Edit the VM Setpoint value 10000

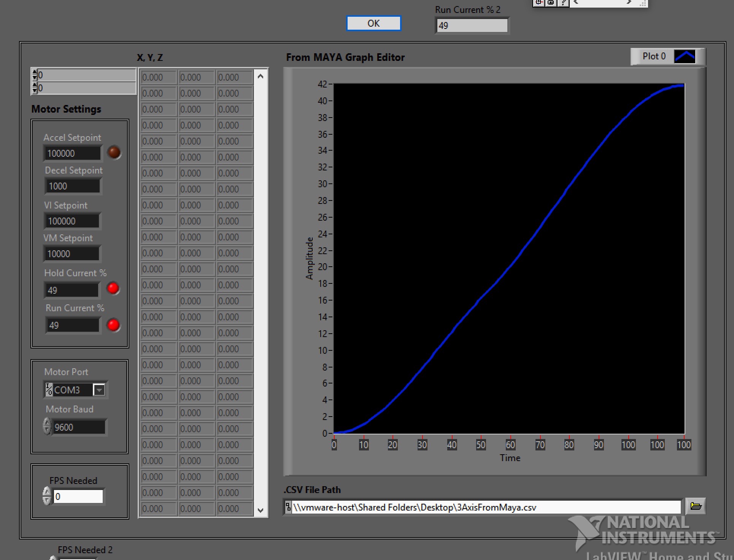pyautogui.click(x=72, y=254)
